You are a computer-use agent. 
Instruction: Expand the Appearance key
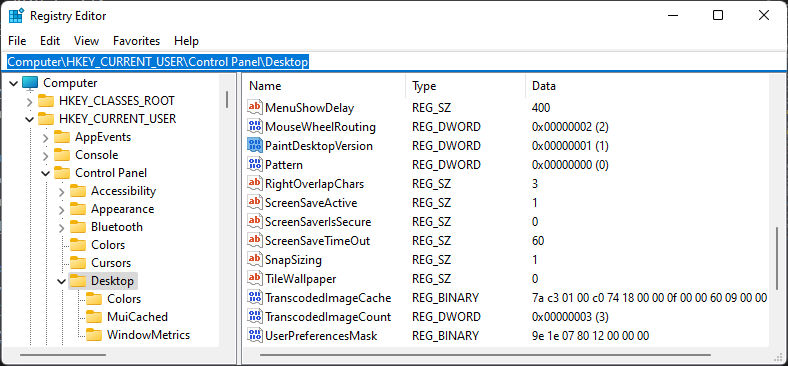click(61, 209)
